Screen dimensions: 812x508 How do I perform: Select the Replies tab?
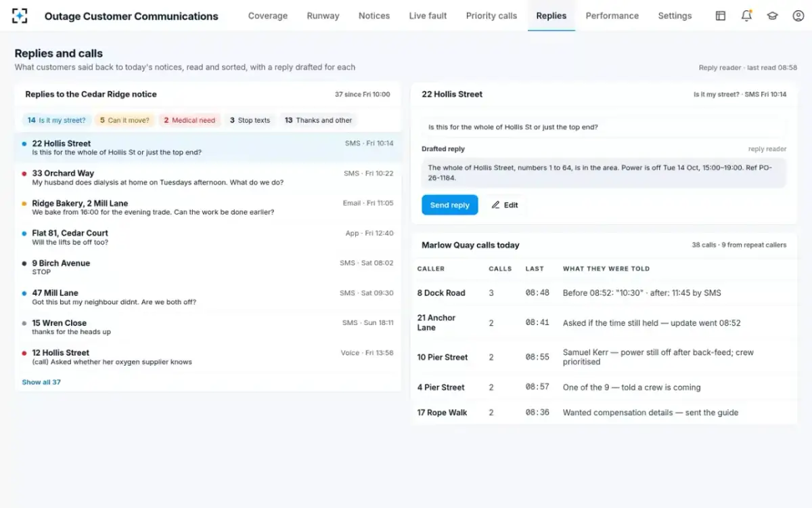tap(551, 16)
